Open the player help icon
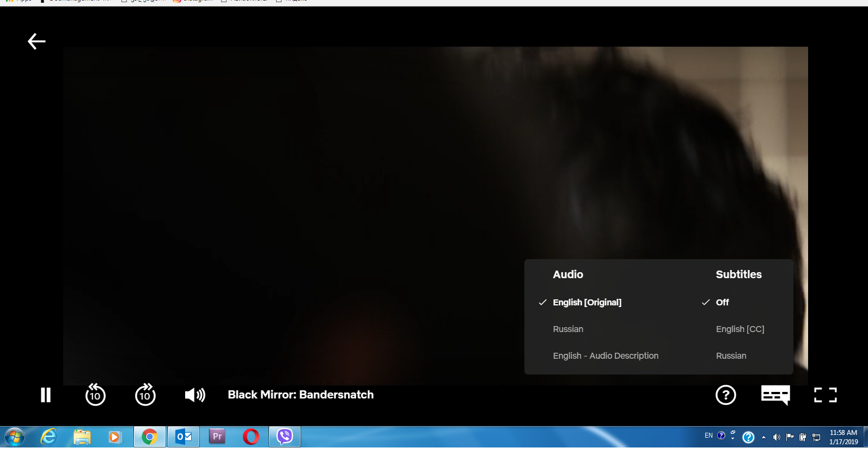868x454 pixels. tap(726, 395)
